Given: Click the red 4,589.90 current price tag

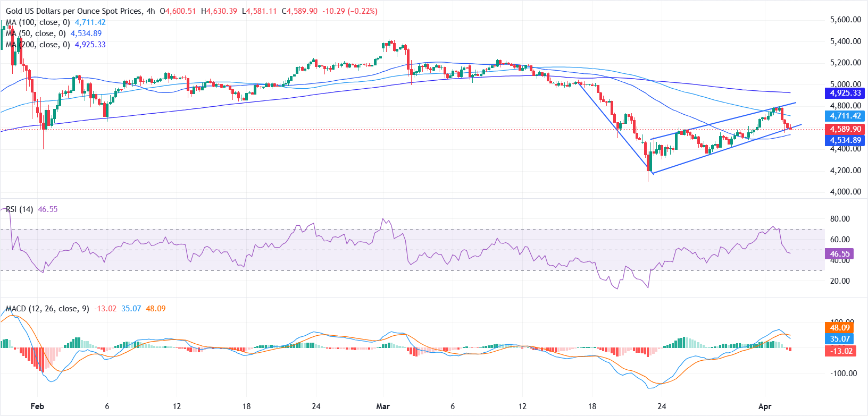Looking at the screenshot, I should click(x=845, y=129).
